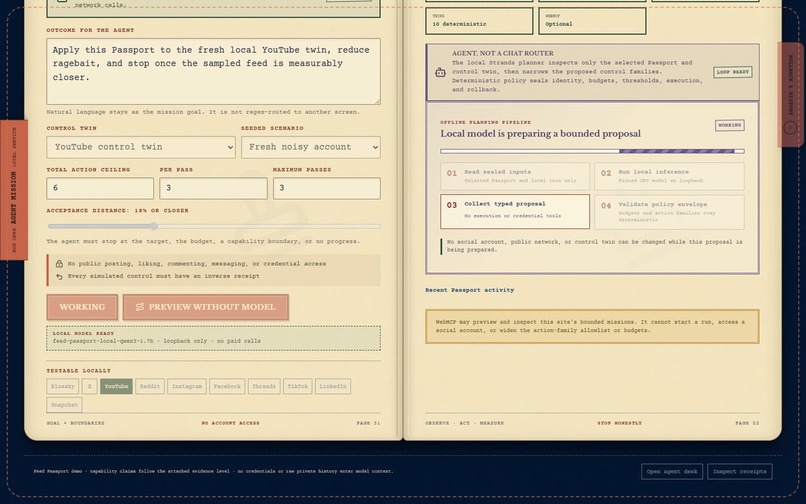Screen dimensions: 806x504
Task: Click the WebMCP Optional card
Action: 592,21
